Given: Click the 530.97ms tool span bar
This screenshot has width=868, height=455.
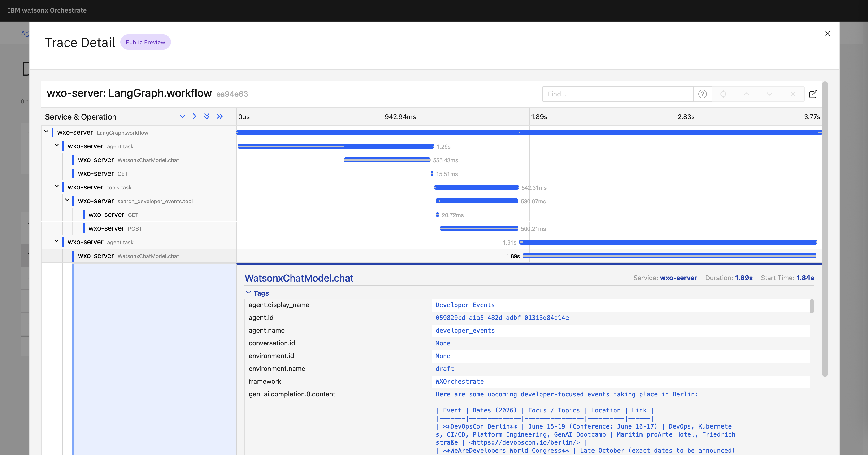Looking at the screenshot, I should tap(477, 201).
